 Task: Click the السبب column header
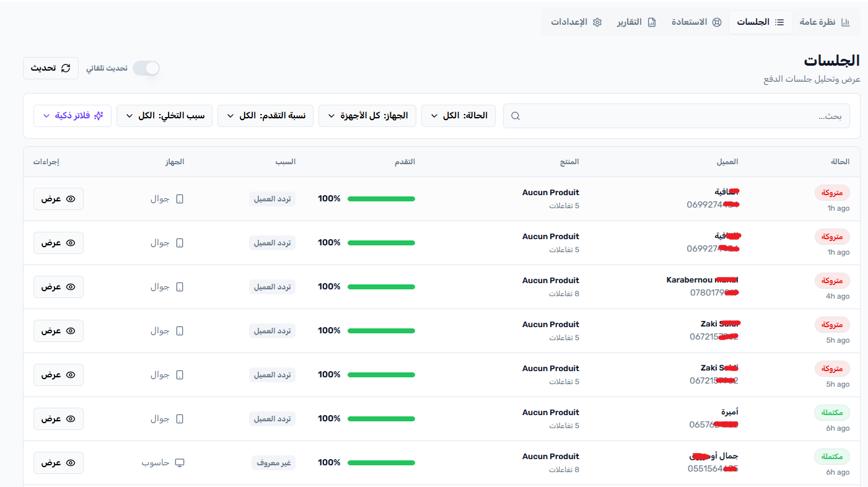pos(286,162)
